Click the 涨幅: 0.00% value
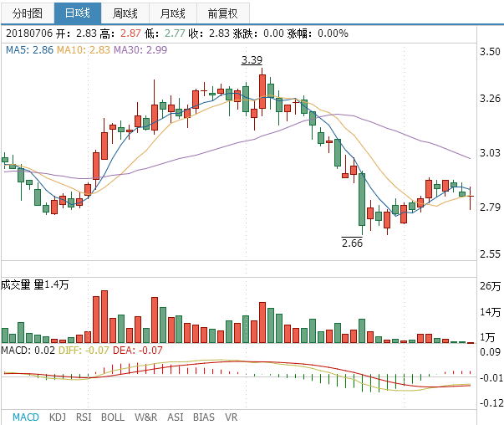This screenshot has width=504, height=425. [x=318, y=33]
